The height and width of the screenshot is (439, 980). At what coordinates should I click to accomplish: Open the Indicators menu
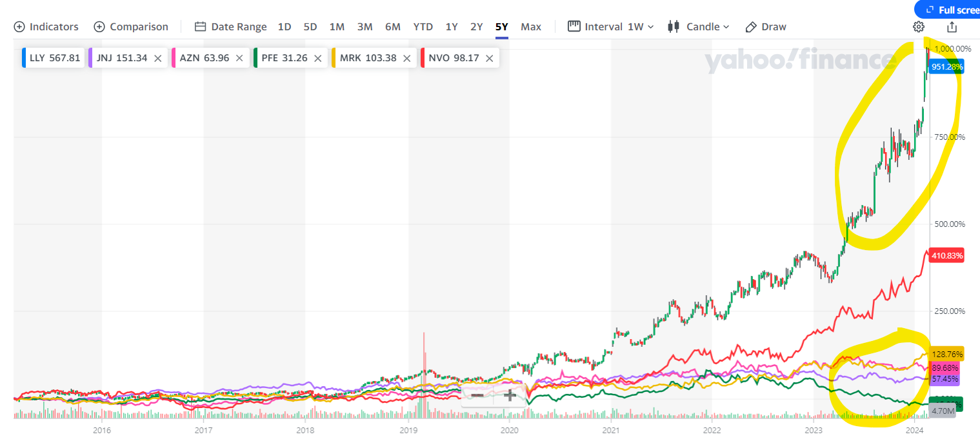click(46, 27)
